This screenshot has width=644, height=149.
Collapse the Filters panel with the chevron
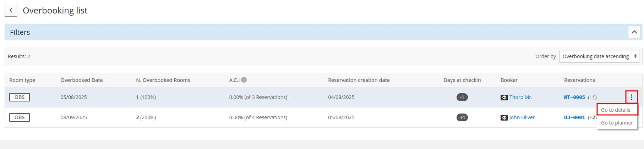point(634,32)
